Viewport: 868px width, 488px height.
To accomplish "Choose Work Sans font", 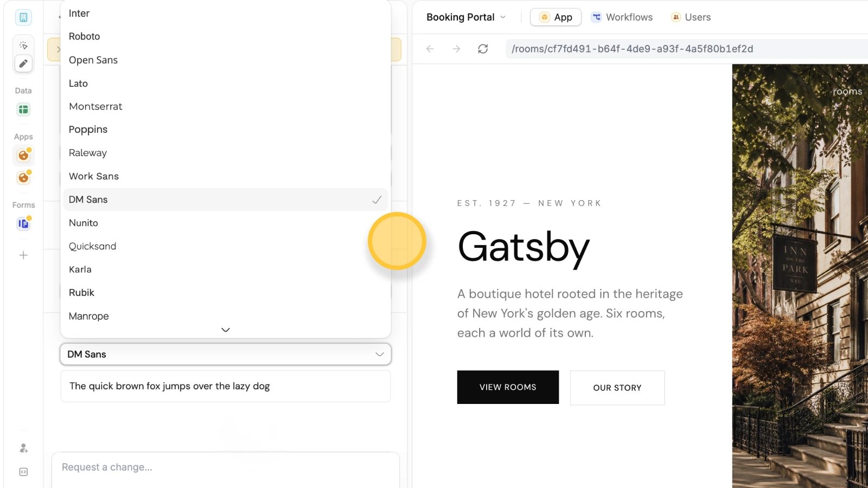I will coord(226,176).
